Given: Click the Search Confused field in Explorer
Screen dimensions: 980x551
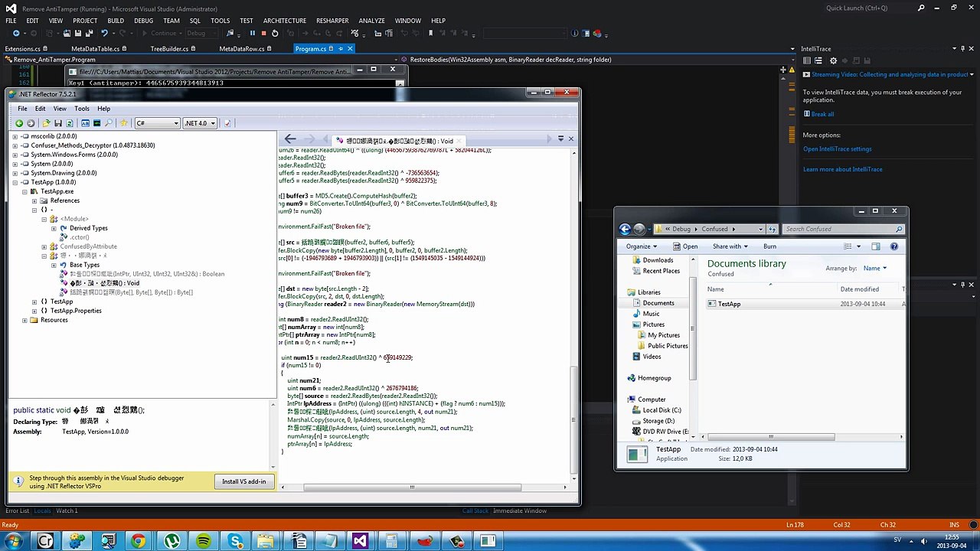Looking at the screenshot, I should (844, 229).
